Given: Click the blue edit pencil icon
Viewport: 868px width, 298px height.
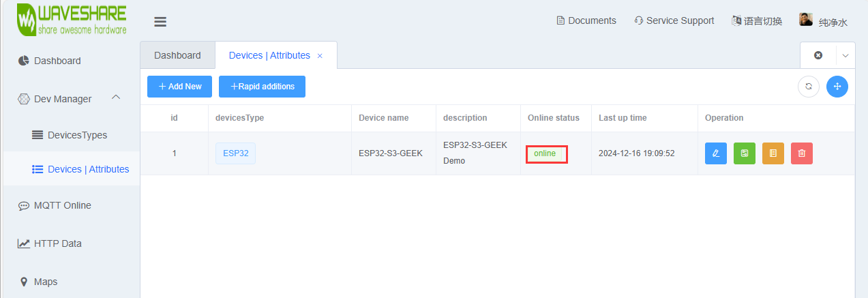Looking at the screenshot, I should pos(715,153).
